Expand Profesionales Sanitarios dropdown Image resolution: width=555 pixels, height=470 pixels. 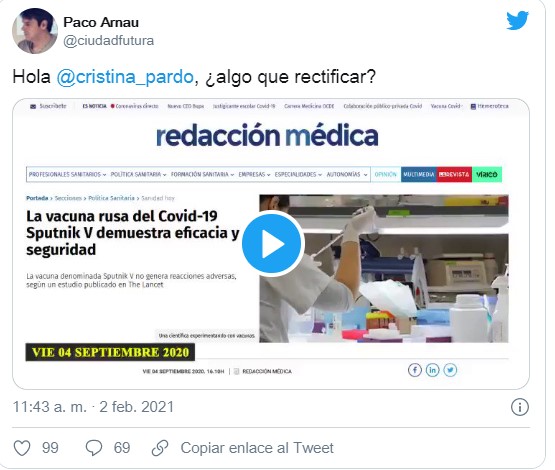click(67, 174)
